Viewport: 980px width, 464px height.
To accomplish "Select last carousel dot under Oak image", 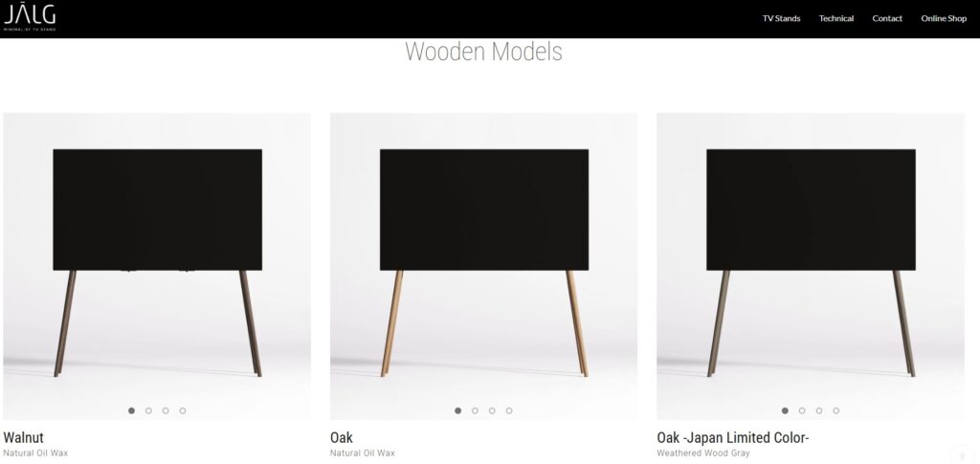I will 509,411.
